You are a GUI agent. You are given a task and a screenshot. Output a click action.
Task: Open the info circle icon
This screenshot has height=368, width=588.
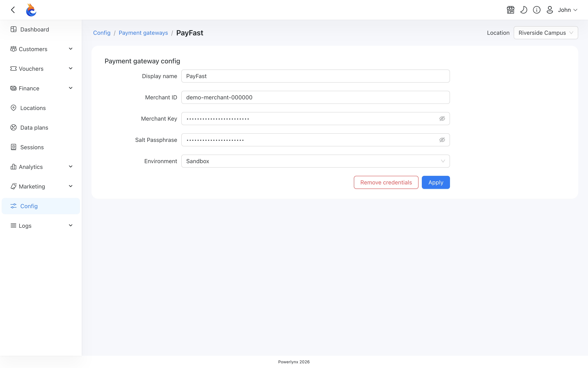[537, 10]
